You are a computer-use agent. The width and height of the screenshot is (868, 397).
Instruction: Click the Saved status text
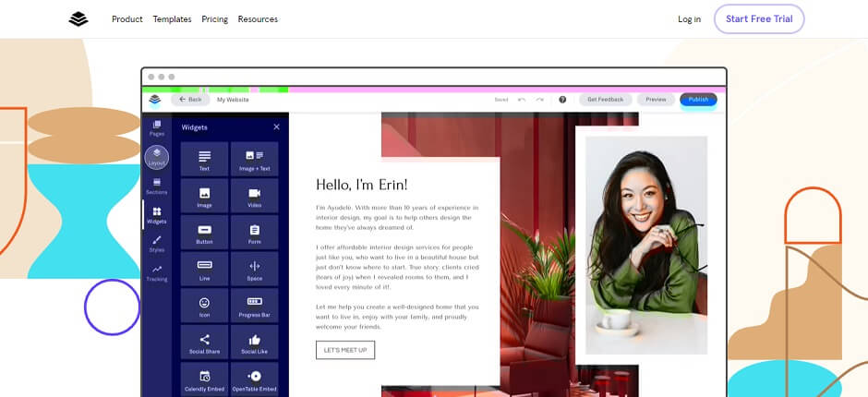501,100
